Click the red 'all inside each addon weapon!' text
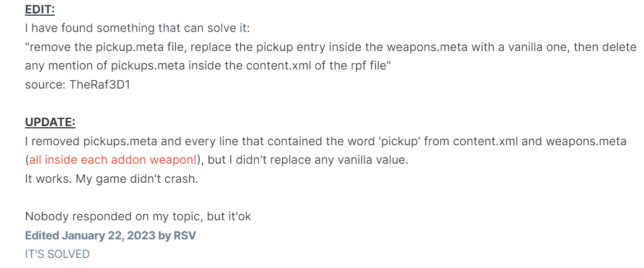The width and height of the screenshot is (644, 268). click(113, 160)
